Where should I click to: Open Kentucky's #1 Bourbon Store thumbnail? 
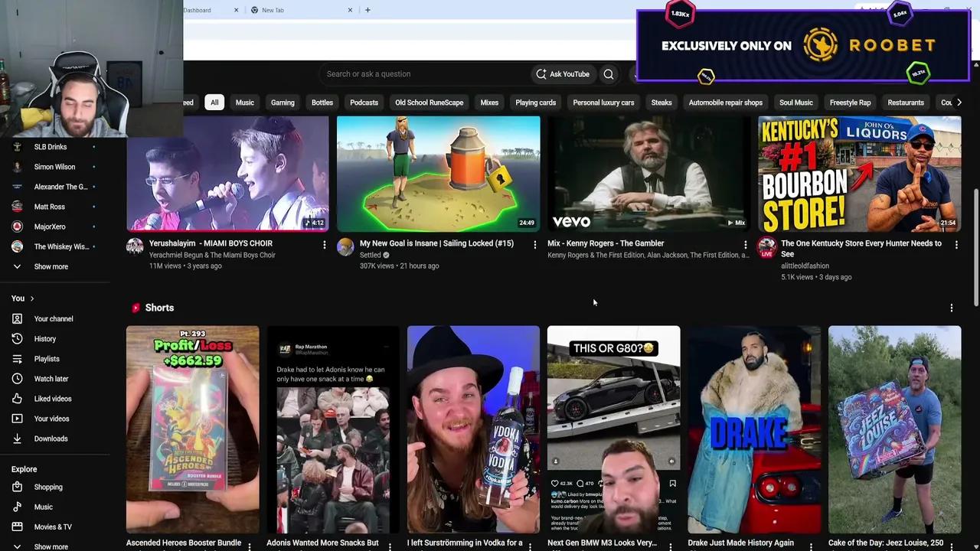(859, 174)
